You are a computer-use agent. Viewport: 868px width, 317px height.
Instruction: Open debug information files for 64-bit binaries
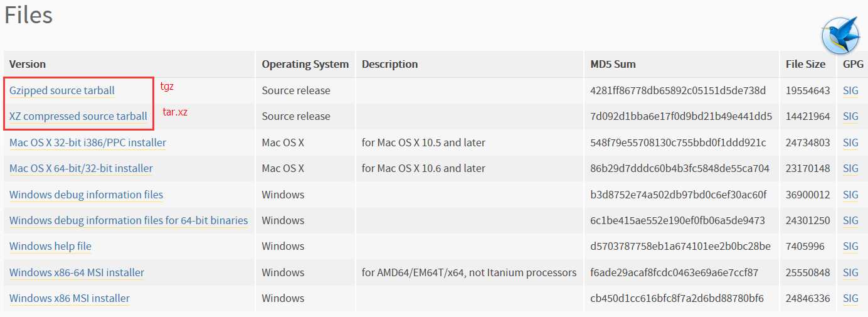[x=129, y=220]
